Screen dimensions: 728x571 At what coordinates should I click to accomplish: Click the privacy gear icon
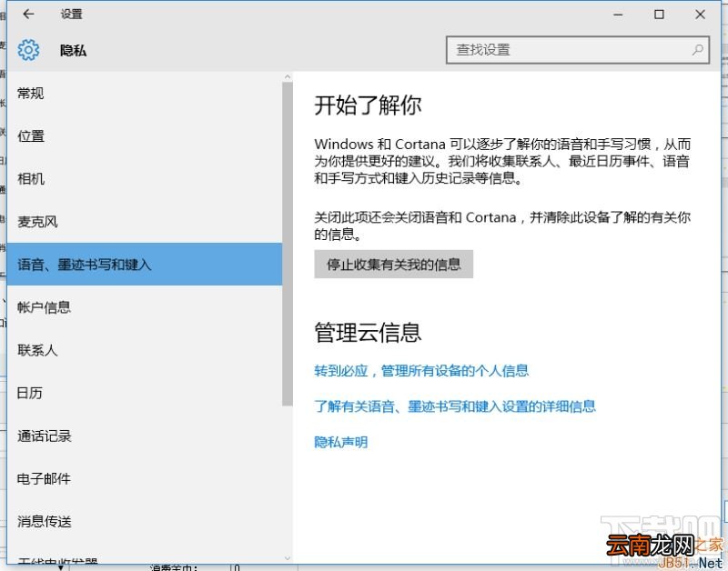click(x=28, y=50)
